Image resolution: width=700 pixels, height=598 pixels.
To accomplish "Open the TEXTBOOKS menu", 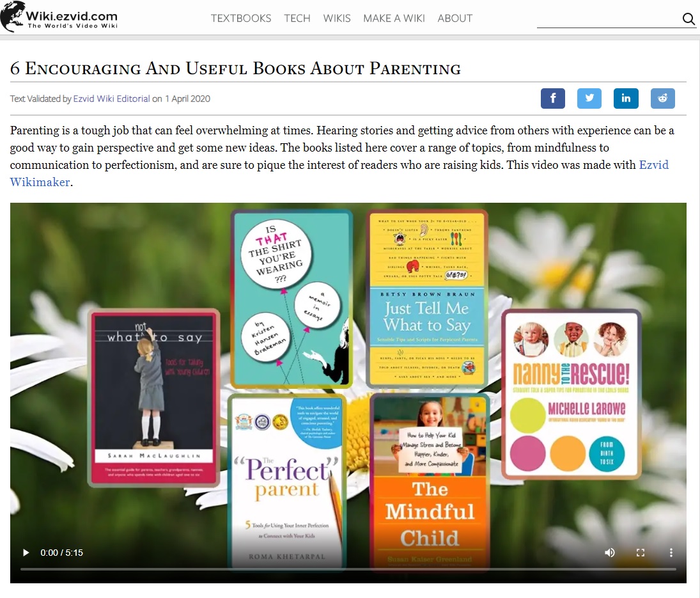I will pyautogui.click(x=241, y=19).
